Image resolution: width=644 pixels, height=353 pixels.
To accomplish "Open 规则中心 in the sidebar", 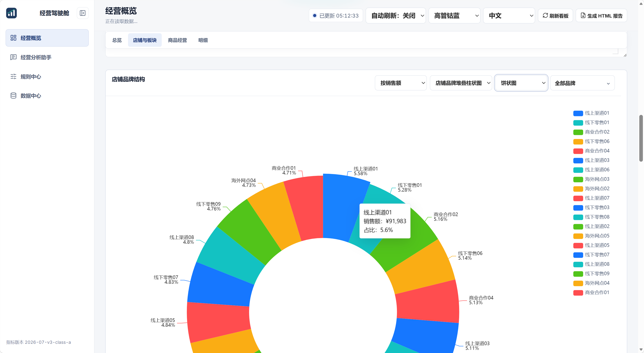I will click(x=47, y=76).
